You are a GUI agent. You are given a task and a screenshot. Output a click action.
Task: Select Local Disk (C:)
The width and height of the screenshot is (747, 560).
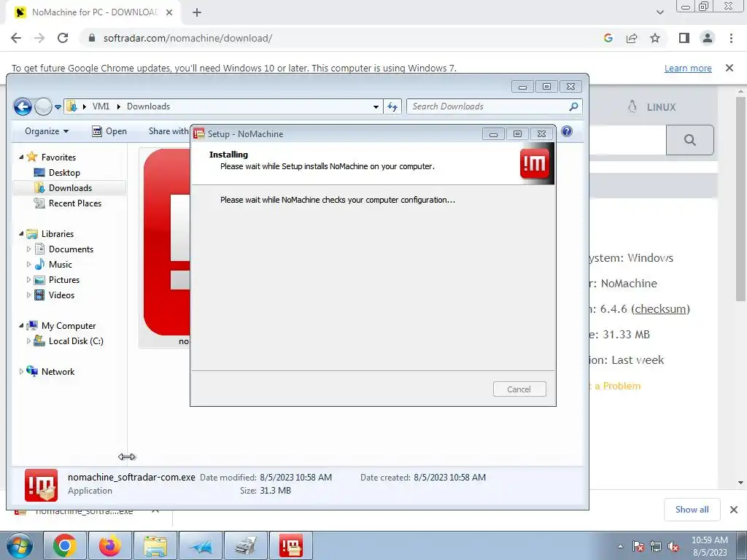tap(69, 341)
